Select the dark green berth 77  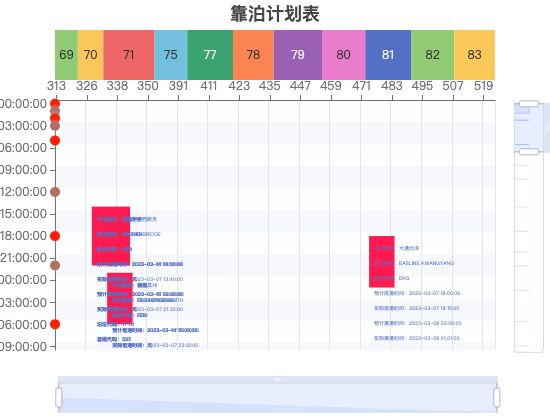coord(210,55)
